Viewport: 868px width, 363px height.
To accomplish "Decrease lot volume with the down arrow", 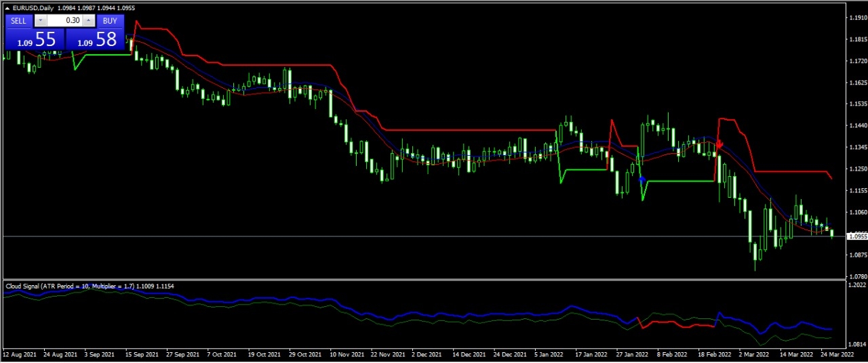I will pyautogui.click(x=39, y=21).
